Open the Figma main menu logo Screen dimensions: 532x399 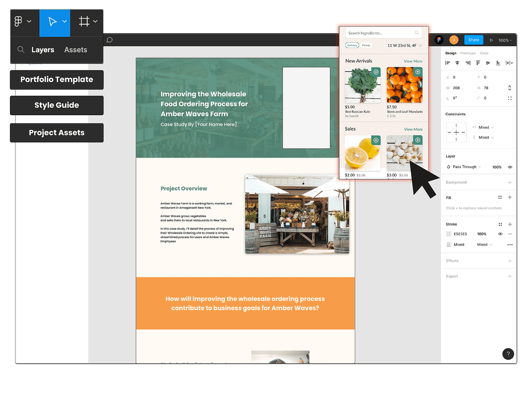[x=18, y=21]
